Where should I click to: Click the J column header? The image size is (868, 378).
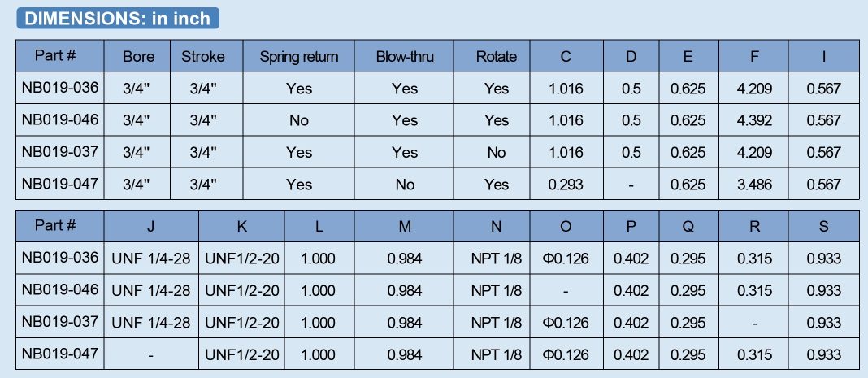[151, 227]
